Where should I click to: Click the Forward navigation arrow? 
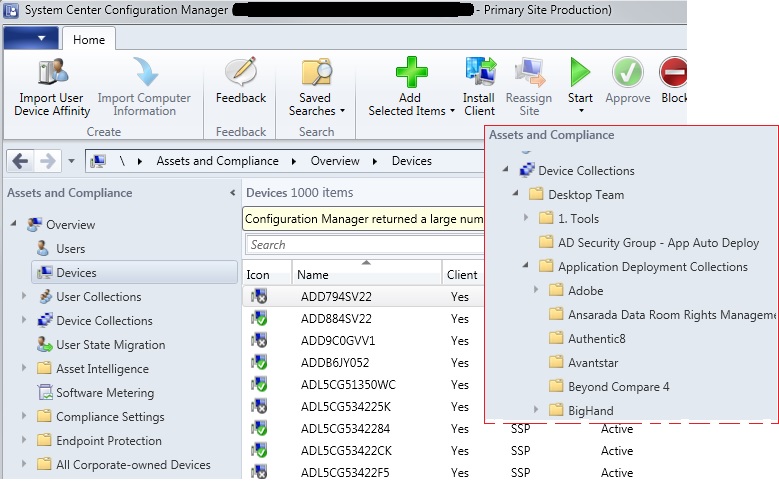click(x=48, y=161)
